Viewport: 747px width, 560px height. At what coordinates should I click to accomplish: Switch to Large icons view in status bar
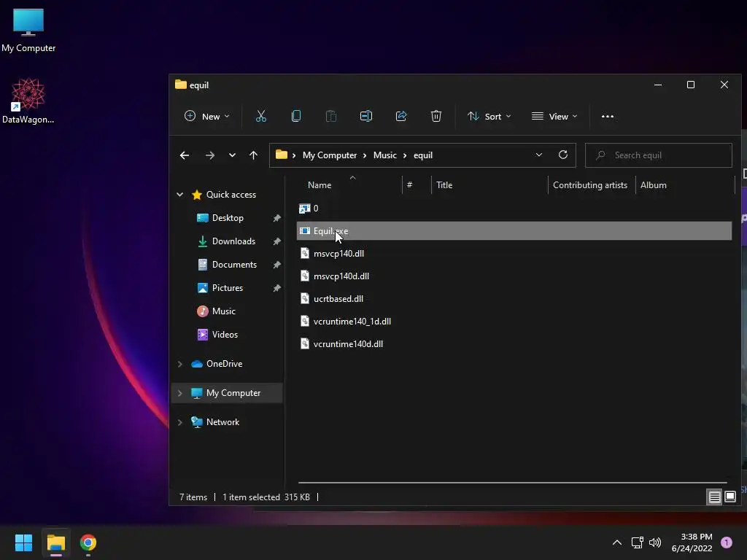tap(729, 497)
